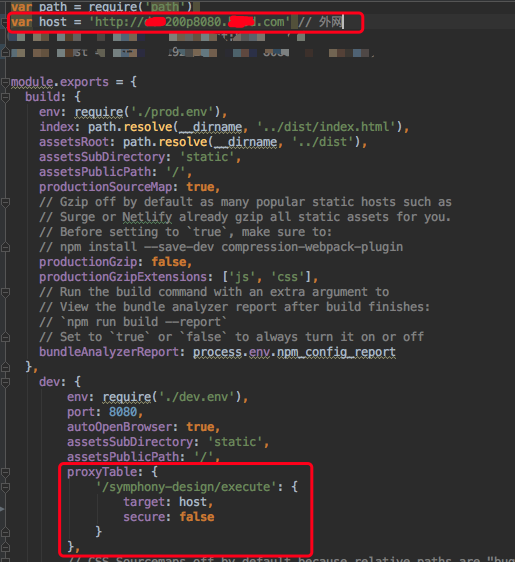Click the 'false' value of secure
Viewport: 515px width, 562px height.
(197, 517)
